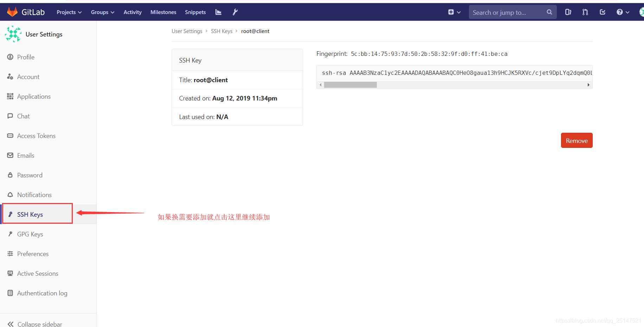Image resolution: width=644 pixels, height=327 pixels.
Task: Click the SSH key horizontal scrollbar thumb
Action: tap(350, 85)
